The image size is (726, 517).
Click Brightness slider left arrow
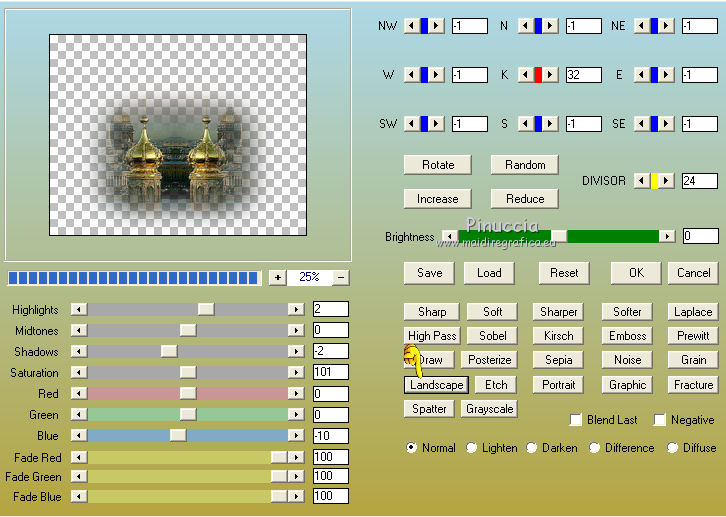pos(450,236)
